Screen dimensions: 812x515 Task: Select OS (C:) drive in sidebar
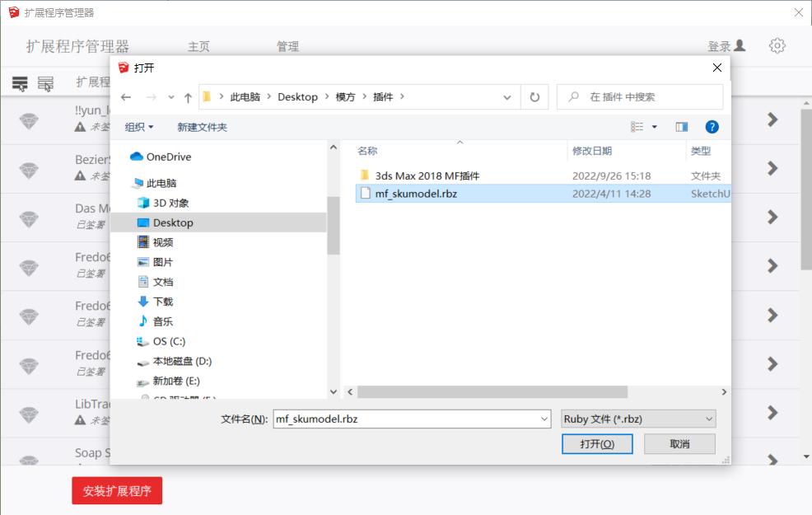[161, 341]
